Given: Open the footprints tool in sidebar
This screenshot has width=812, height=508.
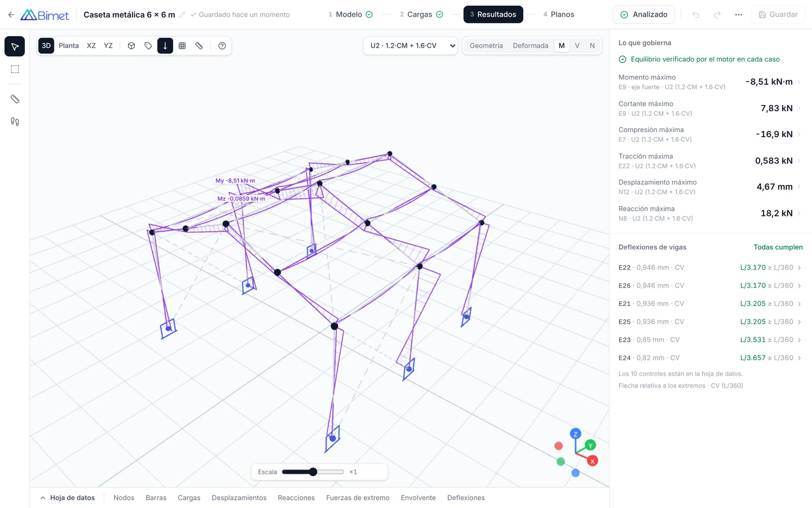Looking at the screenshot, I should (x=15, y=121).
